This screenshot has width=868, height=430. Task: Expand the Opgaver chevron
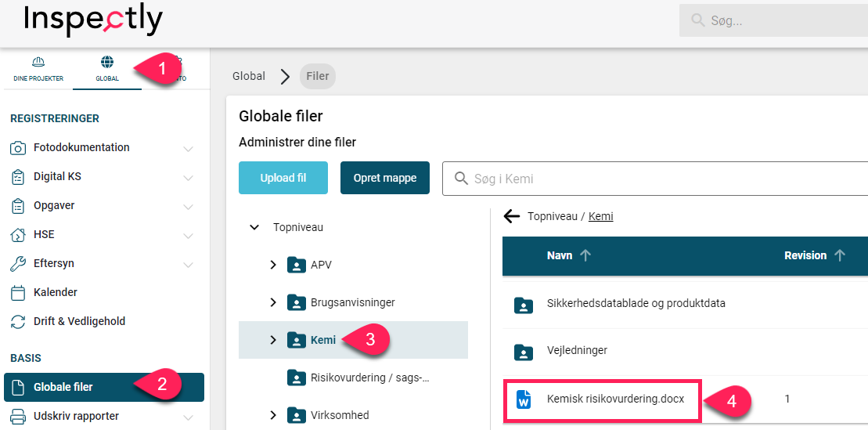188,207
